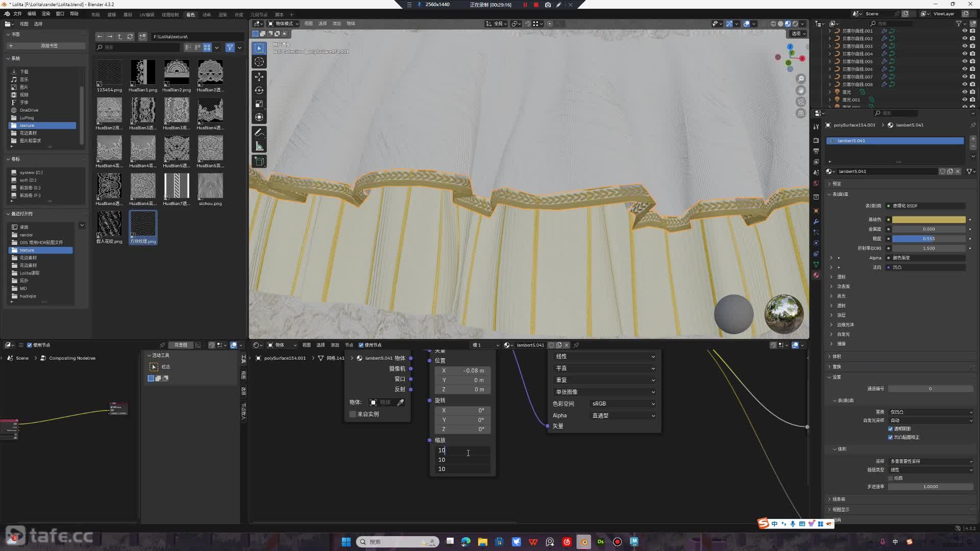Switch to the UV编辑 workspace tab
This screenshot has width=980, height=551.
tap(146, 15)
